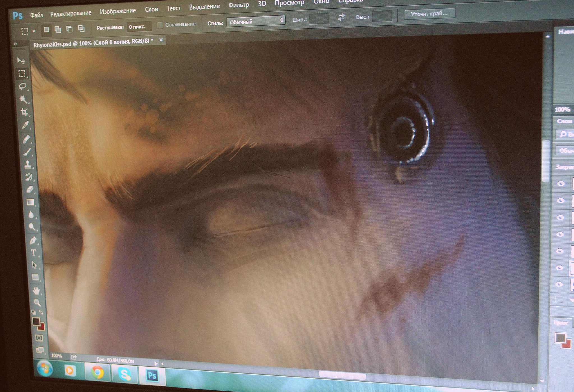Select the Dodge tool
The image size is (574, 392).
click(32, 227)
